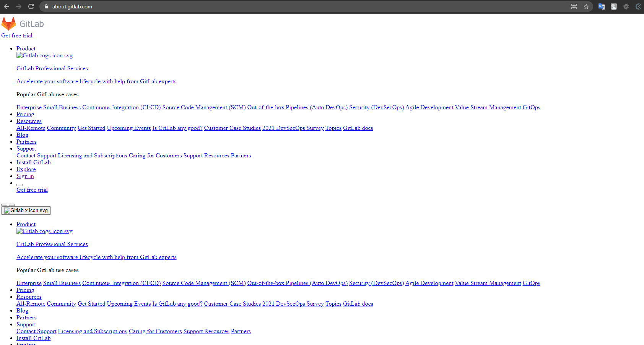
Task: Open GitOps link in upper menu
Action: tap(532, 107)
